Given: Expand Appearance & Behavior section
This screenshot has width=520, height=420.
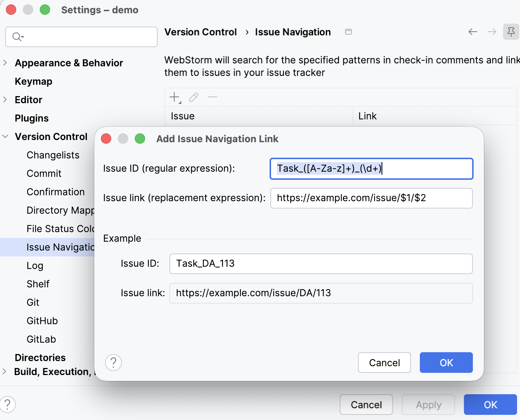Looking at the screenshot, I should [x=5, y=63].
